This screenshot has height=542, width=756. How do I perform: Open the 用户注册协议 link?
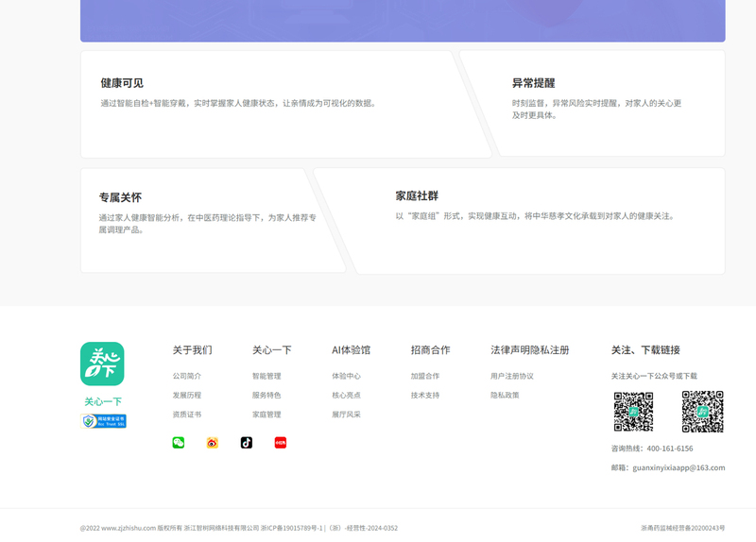[x=511, y=376]
